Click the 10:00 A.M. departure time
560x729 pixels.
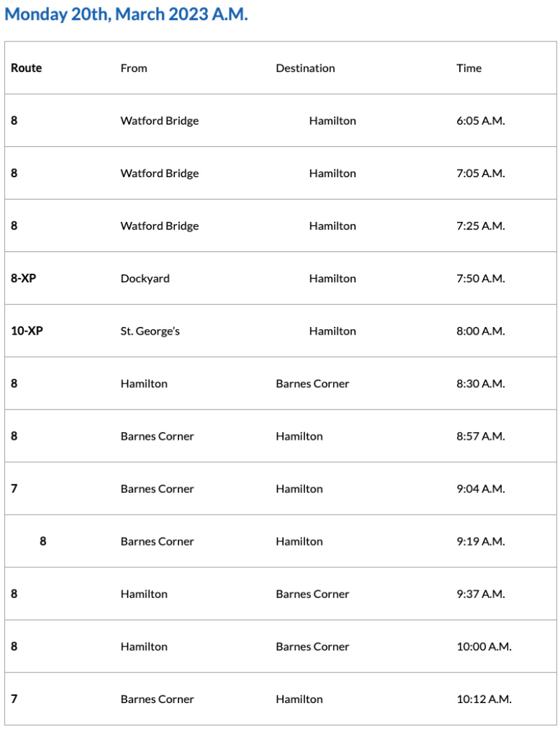tap(484, 646)
